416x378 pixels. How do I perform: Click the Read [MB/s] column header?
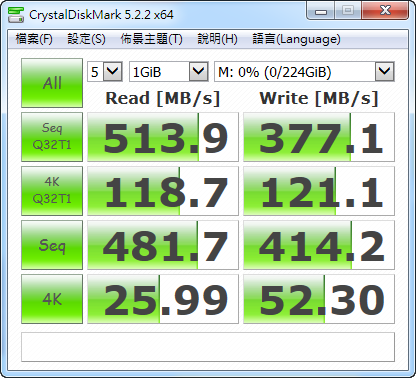click(163, 98)
